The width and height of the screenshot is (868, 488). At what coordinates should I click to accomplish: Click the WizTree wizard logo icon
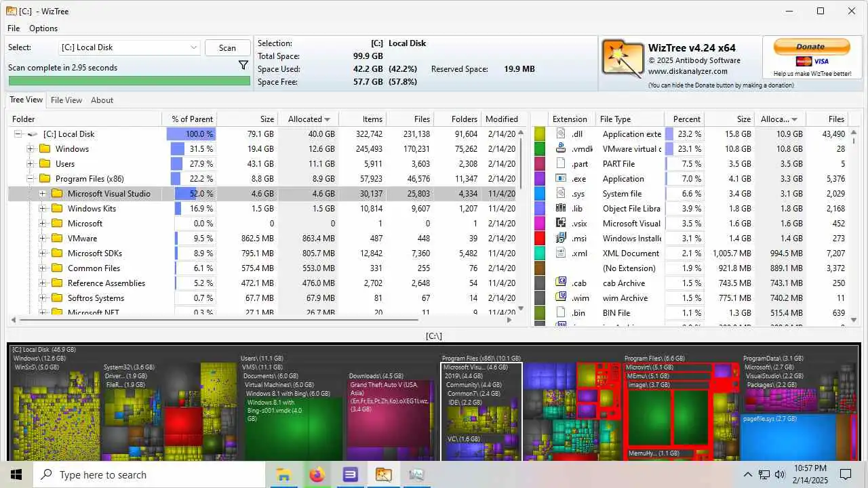coord(623,59)
